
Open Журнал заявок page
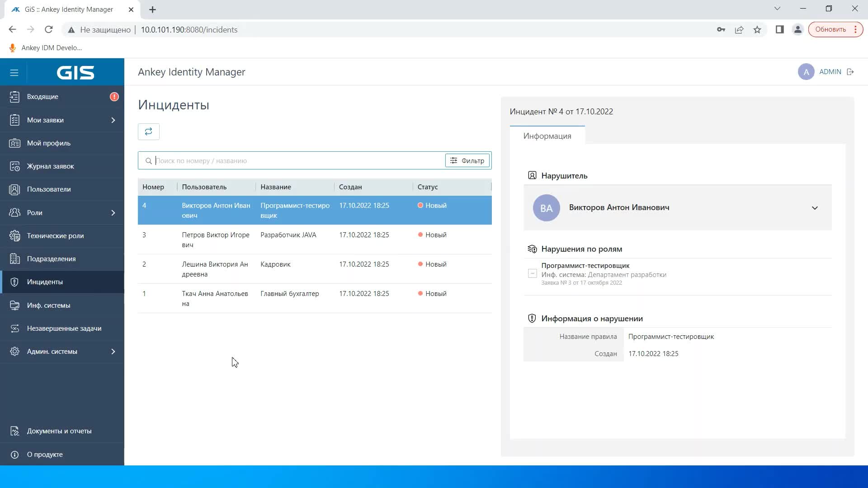(62, 166)
